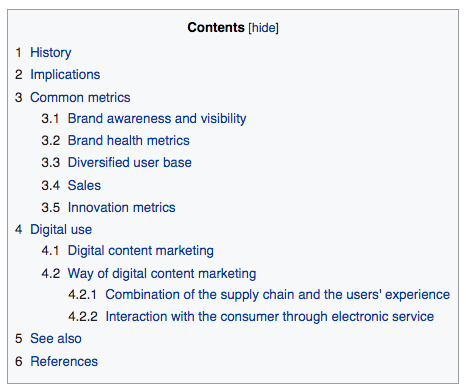Jump to the Digital use section

(61, 230)
